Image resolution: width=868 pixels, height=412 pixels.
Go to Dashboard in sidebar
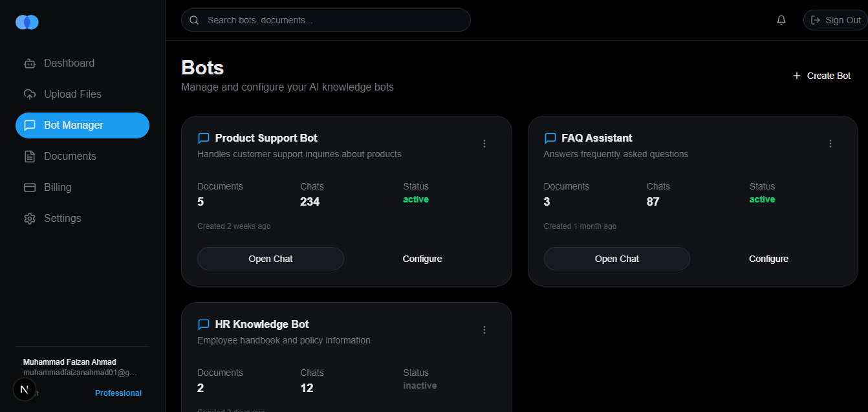pyautogui.click(x=69, y=63)
